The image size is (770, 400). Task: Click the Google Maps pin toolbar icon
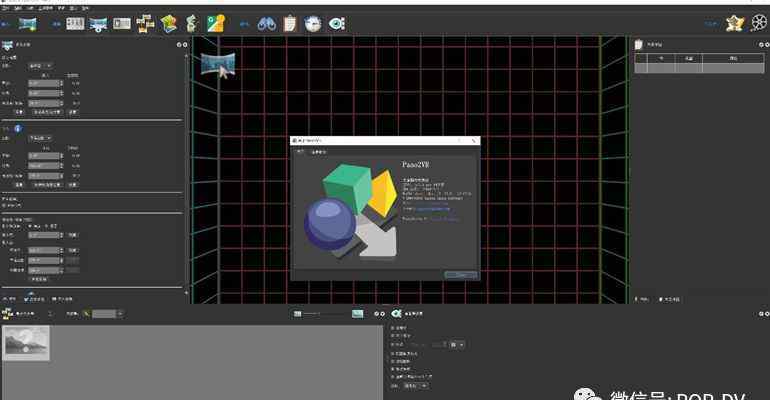coord(216,24)
